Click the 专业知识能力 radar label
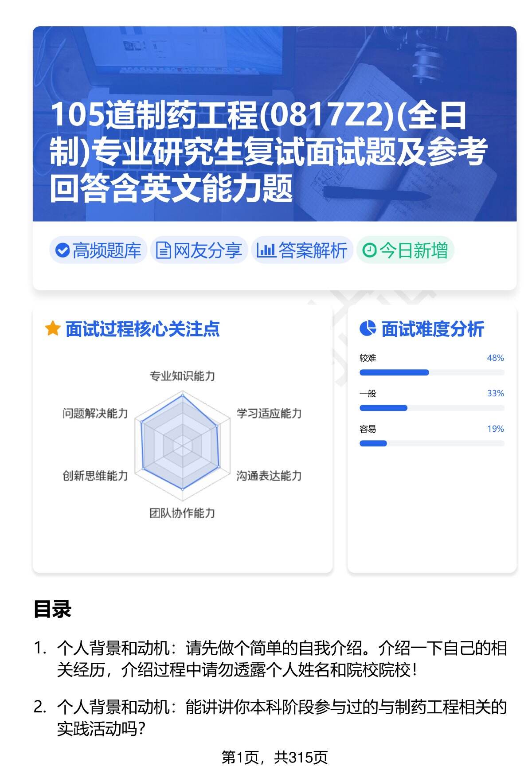Screen dimensions: 532x778 click(182, 376)
